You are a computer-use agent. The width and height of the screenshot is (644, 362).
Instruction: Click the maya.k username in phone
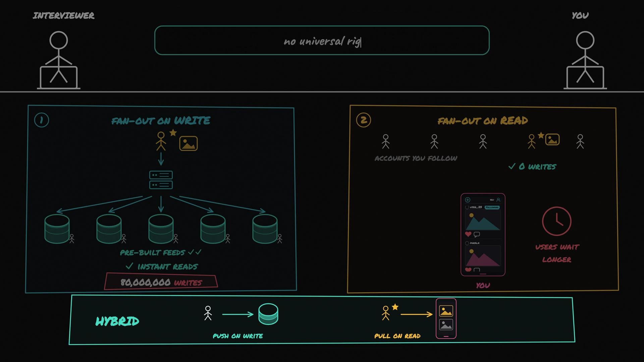(x=475, y=243)
